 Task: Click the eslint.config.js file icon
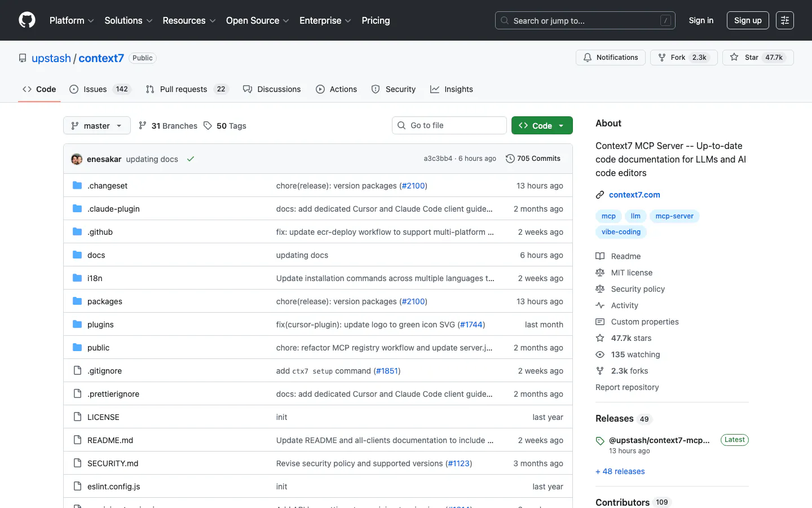77,487
